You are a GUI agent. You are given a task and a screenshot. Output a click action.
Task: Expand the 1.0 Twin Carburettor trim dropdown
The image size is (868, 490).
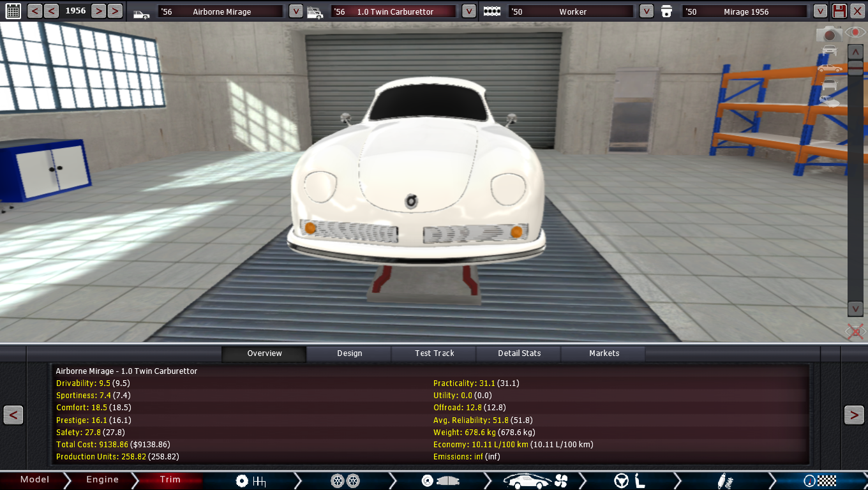[x=468, y=11]
